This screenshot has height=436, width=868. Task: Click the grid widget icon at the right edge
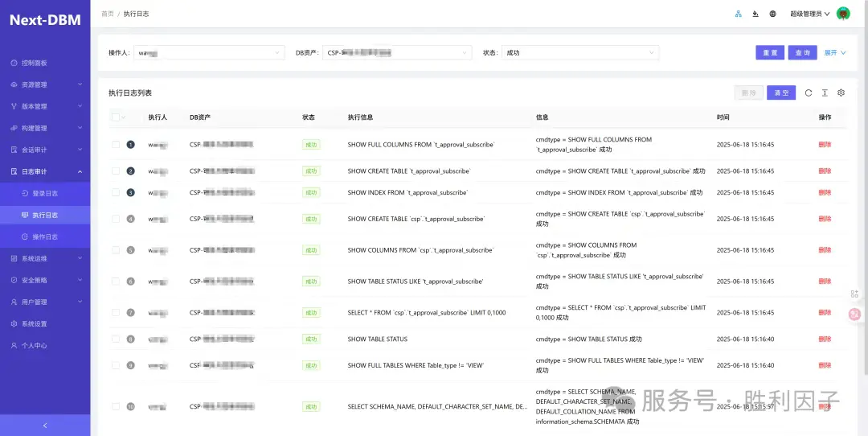point(855,293)
